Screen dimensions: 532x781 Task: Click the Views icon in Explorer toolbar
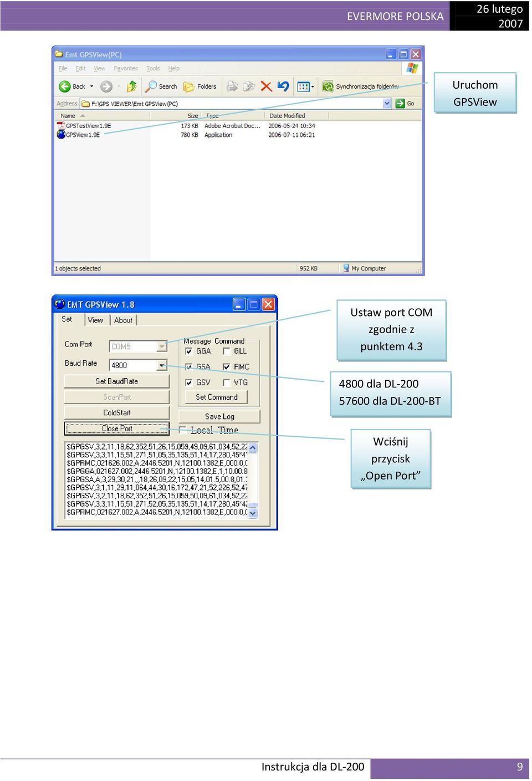pos(303,86)
